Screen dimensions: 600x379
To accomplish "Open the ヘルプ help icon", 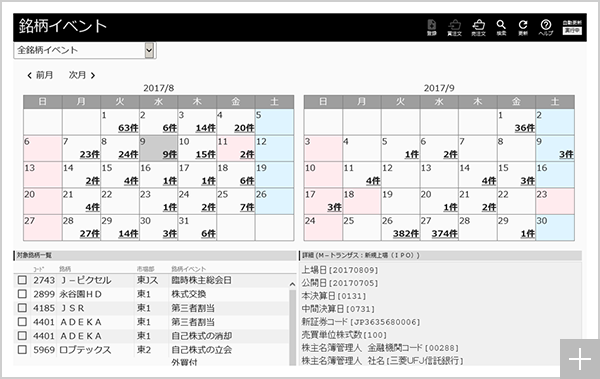I will (x=546, y=27).
